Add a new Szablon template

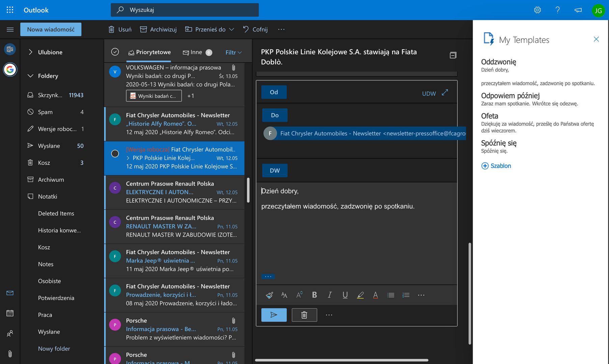(x=496, y=166)
